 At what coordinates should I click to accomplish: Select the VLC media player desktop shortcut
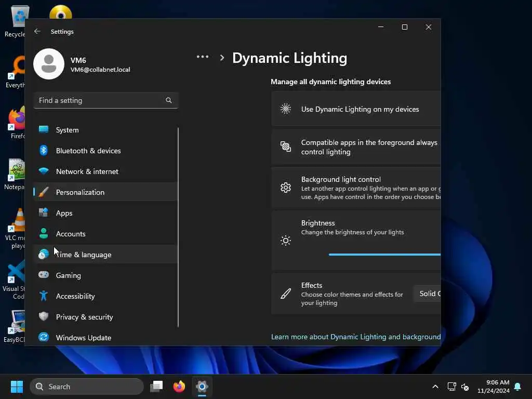[14, 228]
